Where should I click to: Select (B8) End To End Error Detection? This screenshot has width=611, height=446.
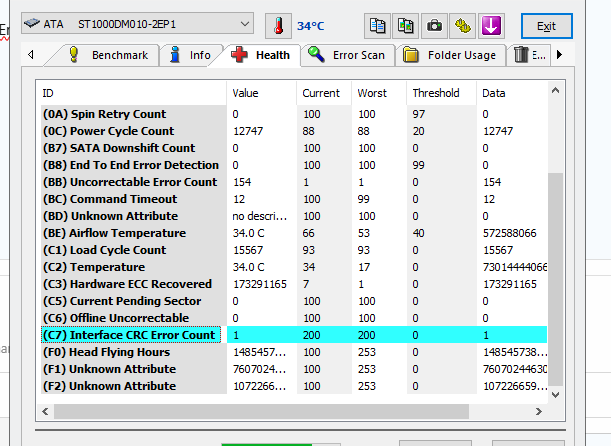click(x=294, y=165)
